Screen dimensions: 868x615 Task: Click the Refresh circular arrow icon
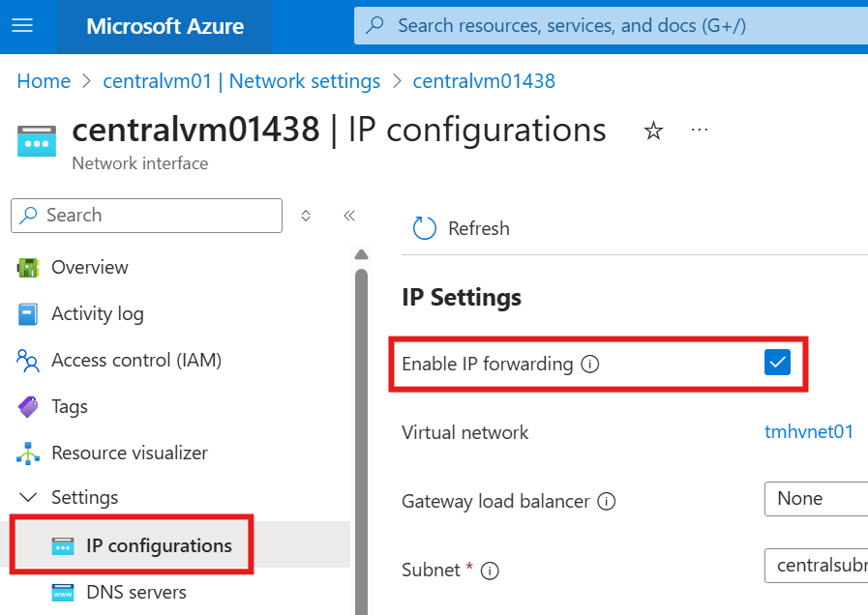pyautogui.click(x=425, y=228)
